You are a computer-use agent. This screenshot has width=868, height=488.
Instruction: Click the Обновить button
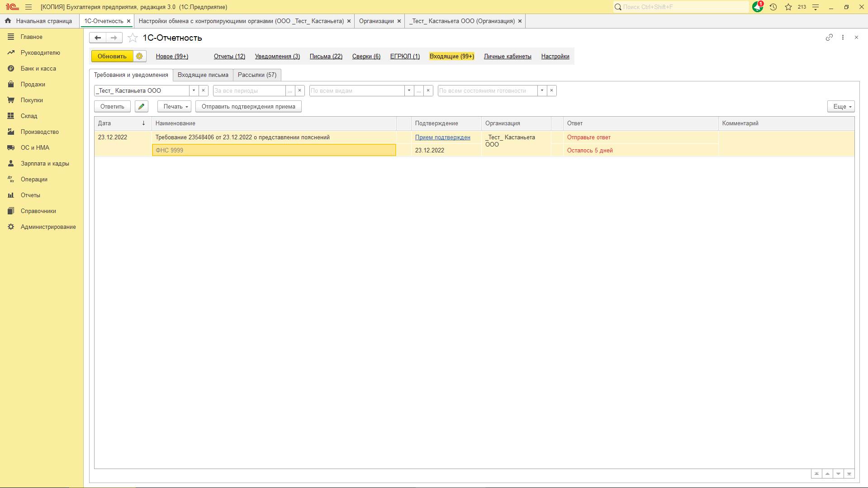[112, 56]
